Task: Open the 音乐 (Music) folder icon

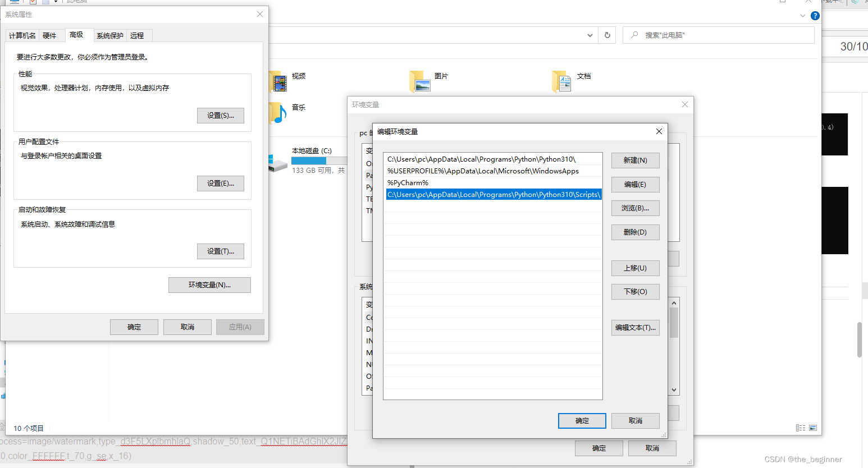Action: (x=278, y=113)
